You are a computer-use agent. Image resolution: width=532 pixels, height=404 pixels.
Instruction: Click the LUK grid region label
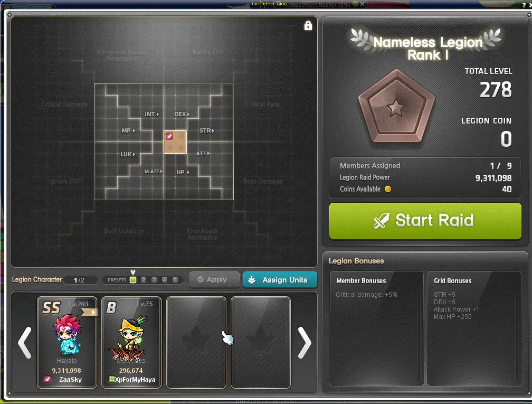[128, 154]
